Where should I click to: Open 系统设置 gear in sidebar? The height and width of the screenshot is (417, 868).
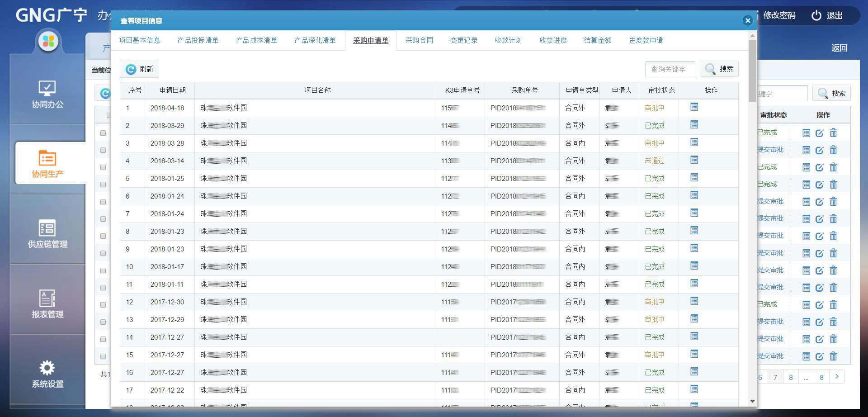tap(47, 374)
